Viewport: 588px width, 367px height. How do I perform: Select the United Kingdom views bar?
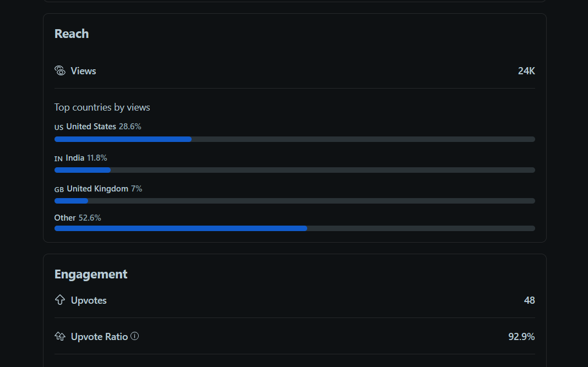pos(295,201)
